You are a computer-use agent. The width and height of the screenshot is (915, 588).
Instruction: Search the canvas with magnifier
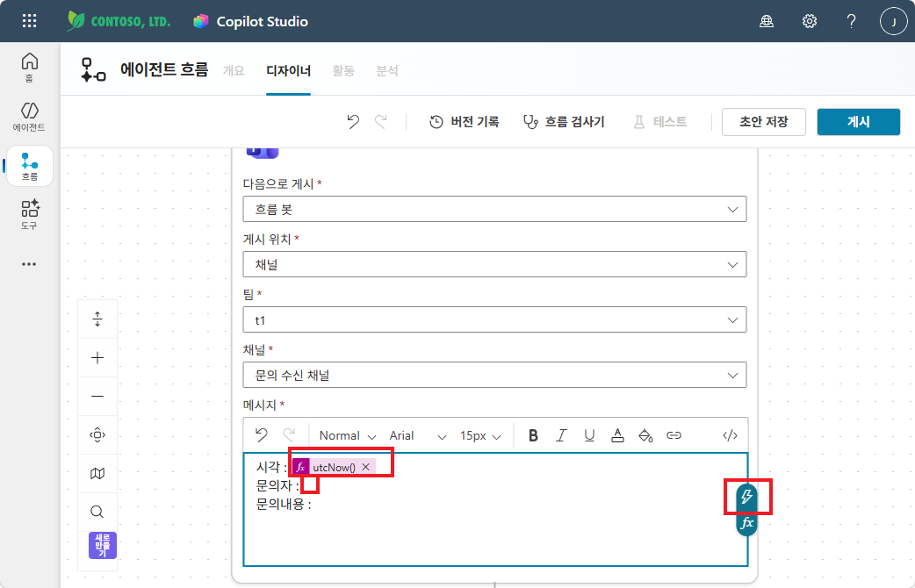click(x=97, y=512)
